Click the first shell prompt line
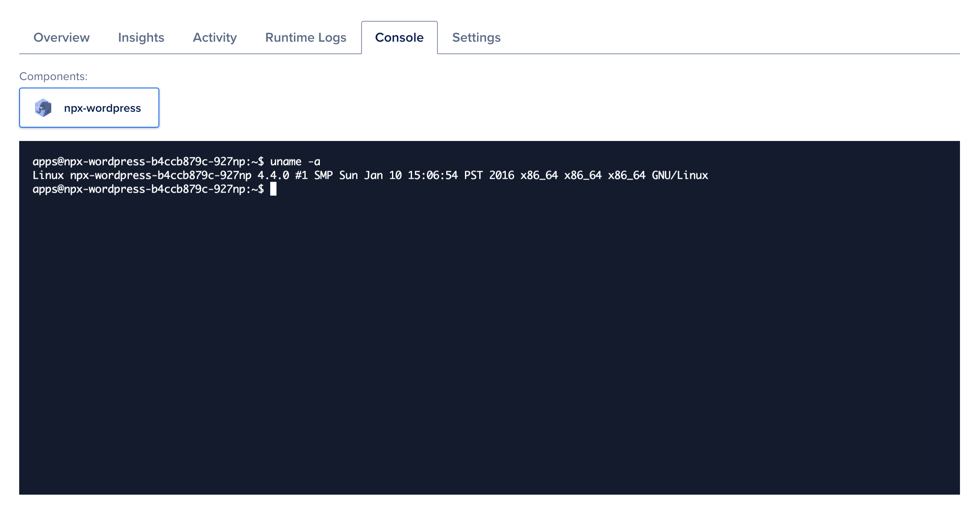980x513 pixels. (148, 162)
